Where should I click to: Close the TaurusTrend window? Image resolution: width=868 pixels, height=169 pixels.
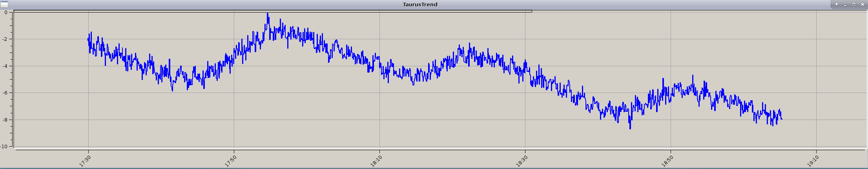pyautogui.click(x=862, y=5)
